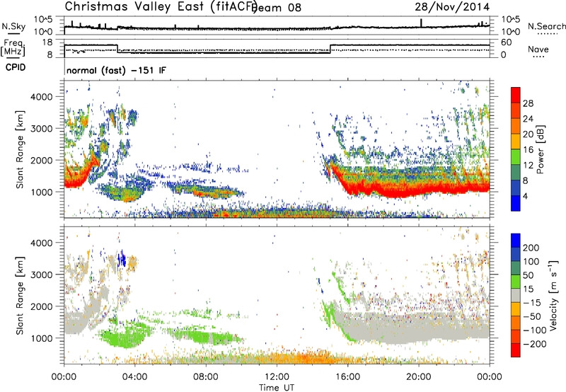Click the 08:00 time tick label
The width and height of the screenshot is (566, 392).
pos(206,376)
